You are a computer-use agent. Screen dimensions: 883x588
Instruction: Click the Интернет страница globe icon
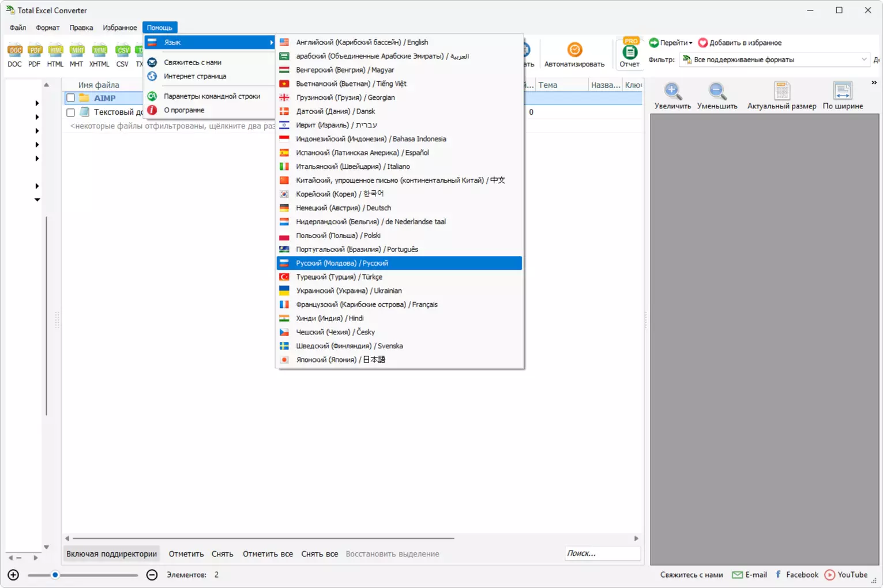152,76
